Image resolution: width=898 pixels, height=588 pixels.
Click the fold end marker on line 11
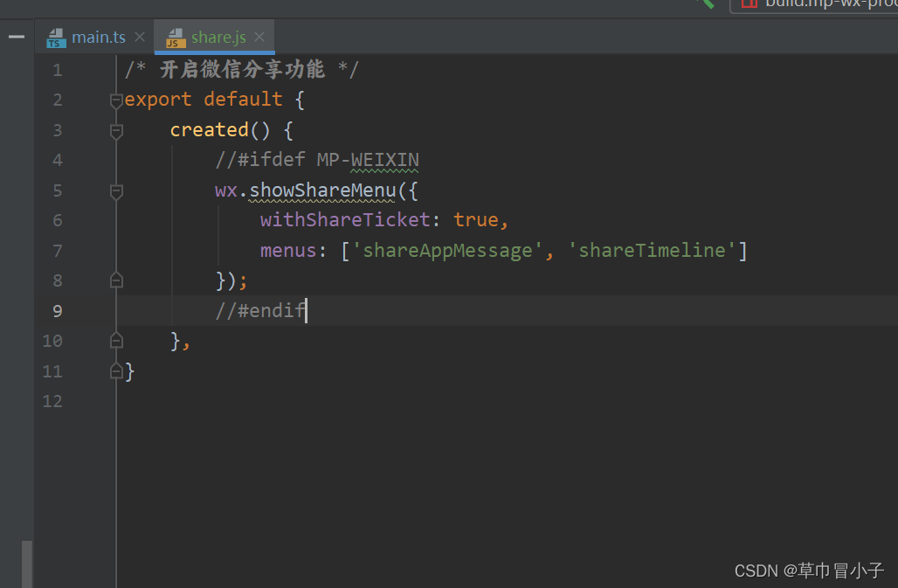115,371
